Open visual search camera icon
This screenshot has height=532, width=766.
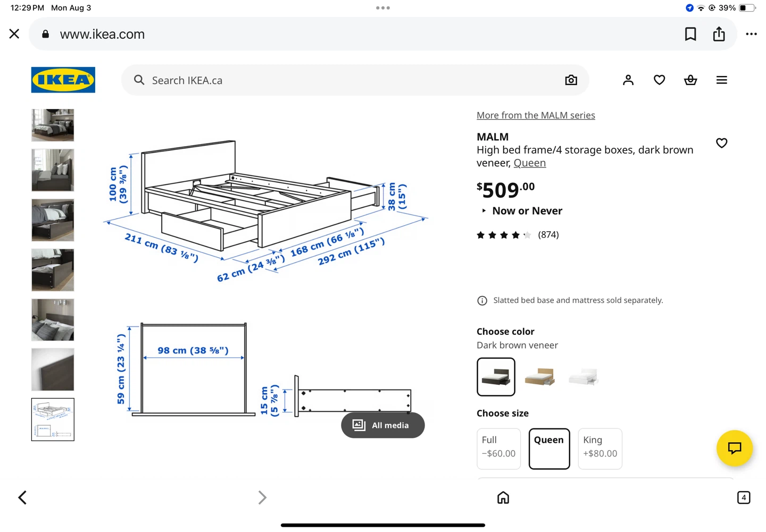click(x=571, y=80)
